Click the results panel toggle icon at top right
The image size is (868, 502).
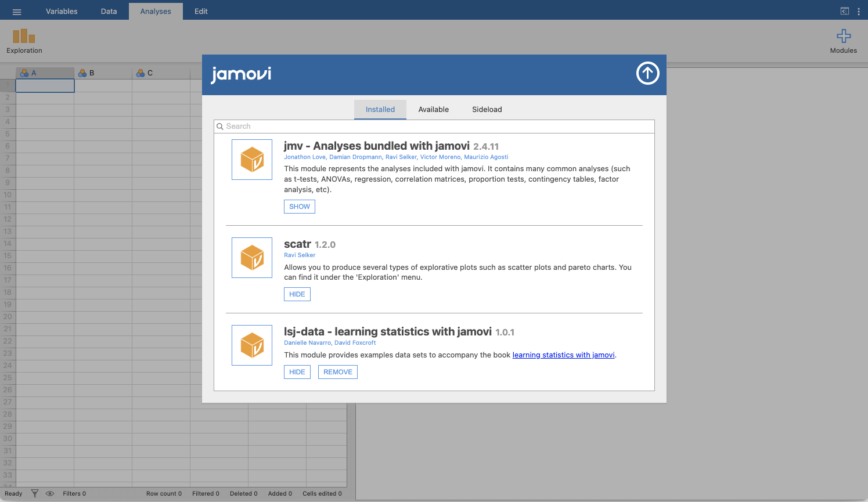click(x=845, y=11)
